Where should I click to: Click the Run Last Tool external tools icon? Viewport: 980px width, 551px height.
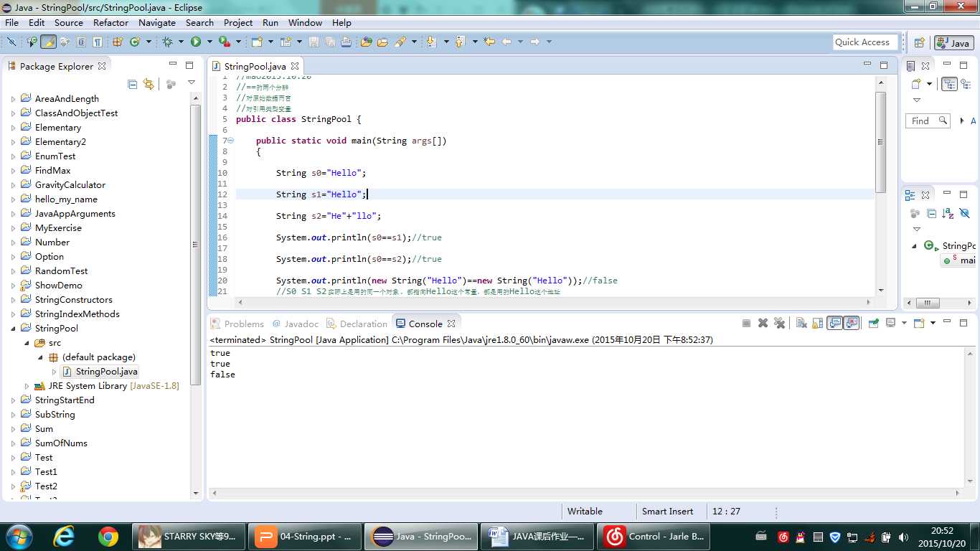[x=225, y=42]
